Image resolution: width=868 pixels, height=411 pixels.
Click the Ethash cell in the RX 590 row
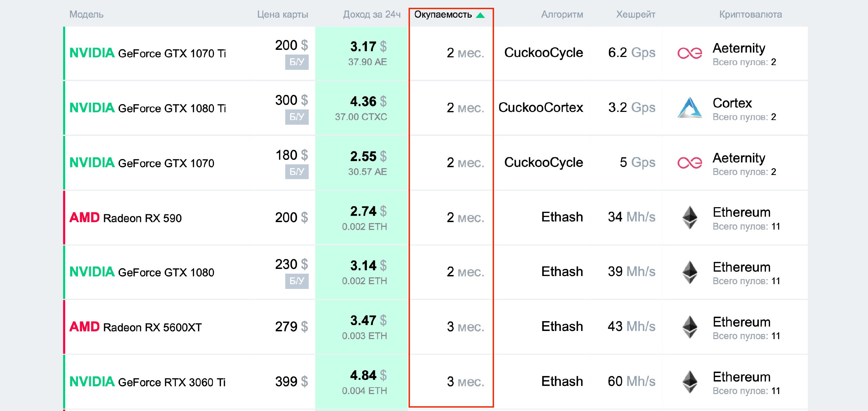tap(562, 217)
